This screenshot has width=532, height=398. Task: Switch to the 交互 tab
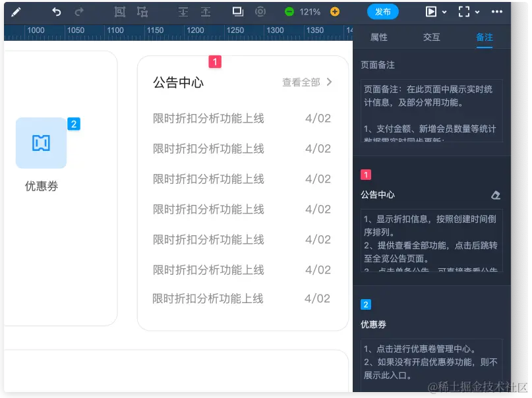pyautogui.click(x=432, y=38)
